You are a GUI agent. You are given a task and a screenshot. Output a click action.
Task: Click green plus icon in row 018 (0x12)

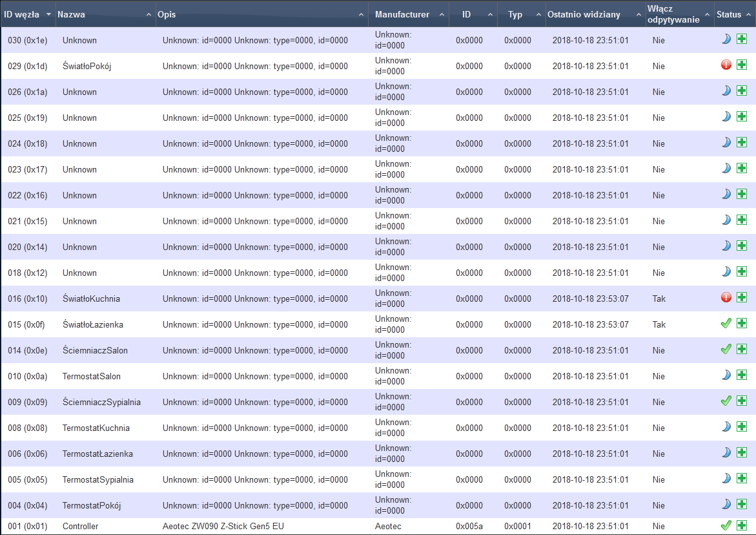[x=742, y=271]
